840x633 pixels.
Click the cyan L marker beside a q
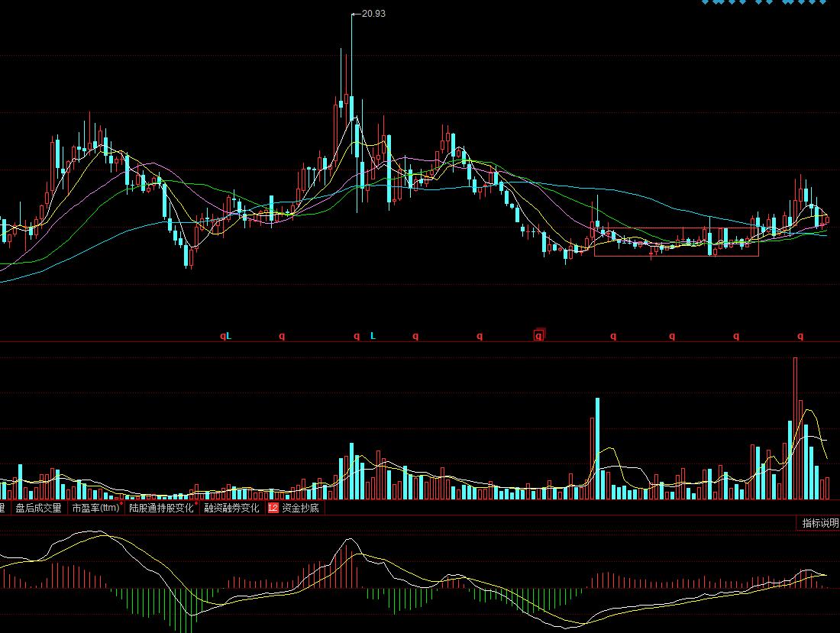(229, 336)
